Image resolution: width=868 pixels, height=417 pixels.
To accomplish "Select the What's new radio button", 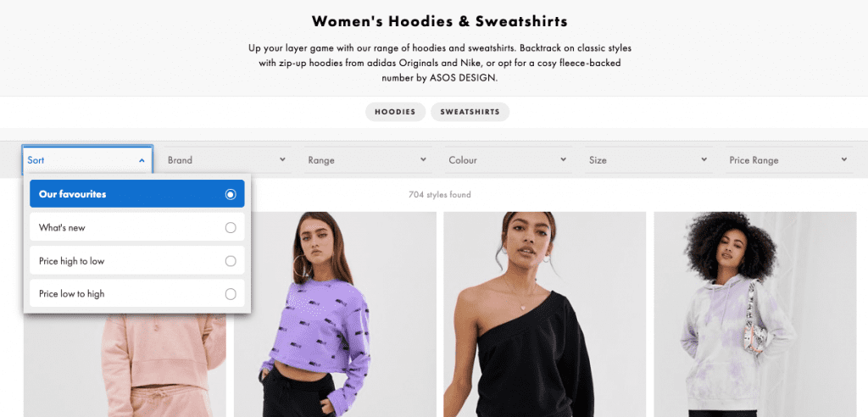I will (231, 228).
